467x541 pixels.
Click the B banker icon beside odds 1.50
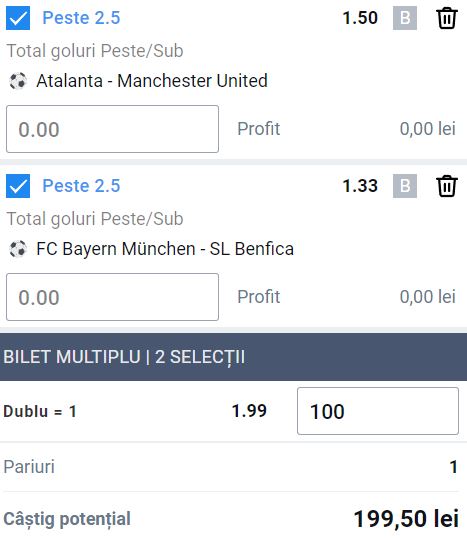405,18
